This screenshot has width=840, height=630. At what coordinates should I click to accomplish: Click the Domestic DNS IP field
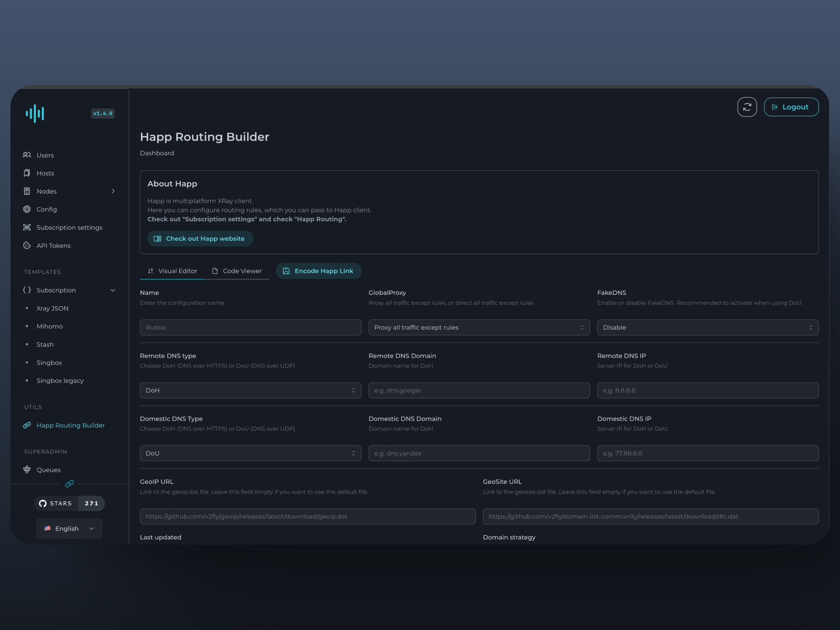(708, 453)
